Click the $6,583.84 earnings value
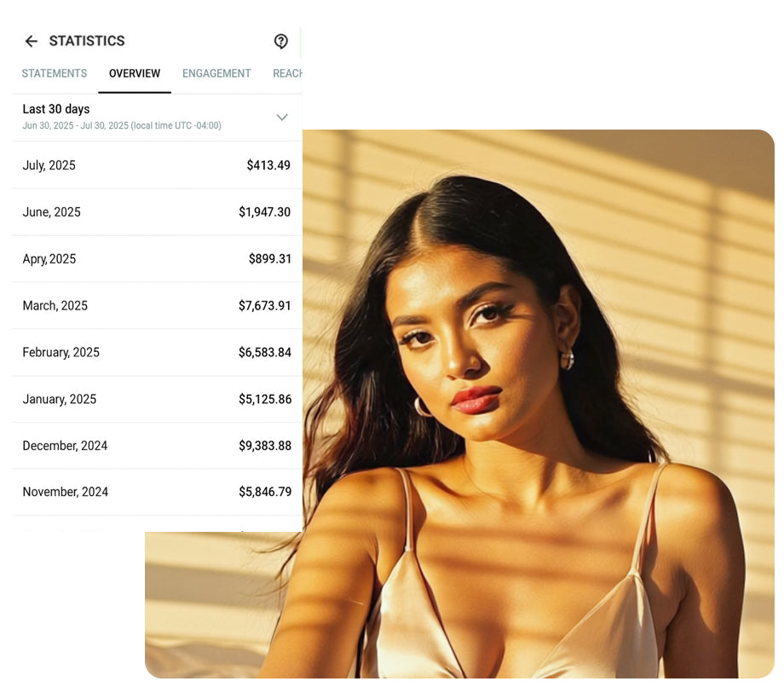Viewport: 784px width, 687px height. (x=265, y=353)
